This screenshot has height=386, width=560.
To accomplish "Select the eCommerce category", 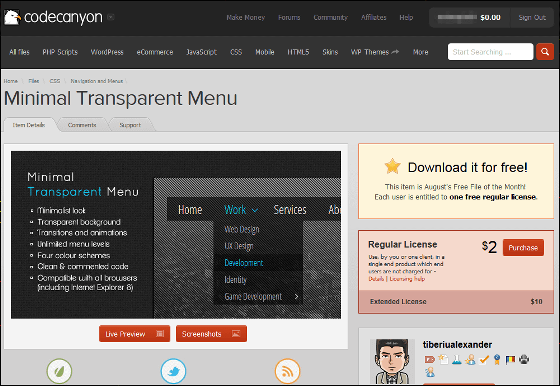I will [155, 52].
